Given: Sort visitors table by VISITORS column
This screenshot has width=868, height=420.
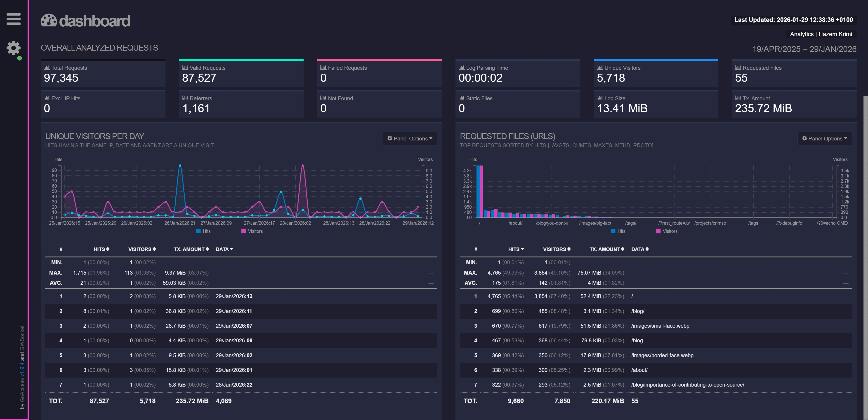Looking at the screenshot, I should 142,249.
